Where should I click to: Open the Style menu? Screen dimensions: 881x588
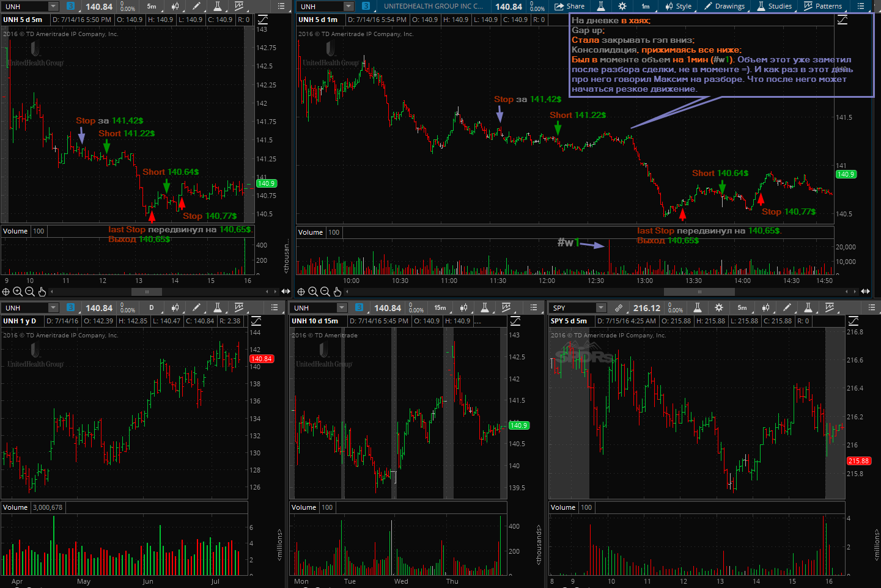[x=678, y=6]
